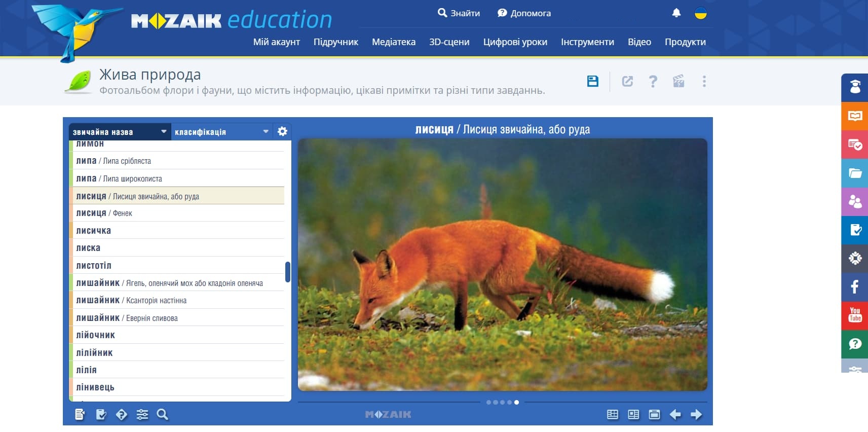Open the three-dots more options menu

pos(704,81)
